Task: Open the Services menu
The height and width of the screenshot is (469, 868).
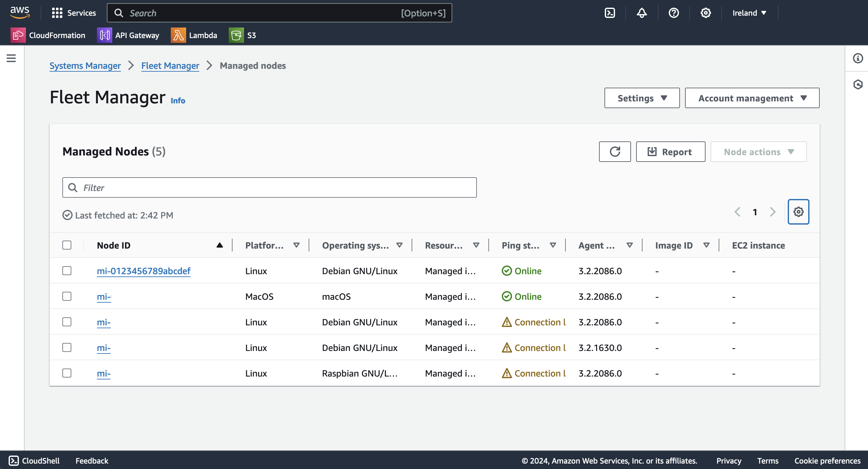Action: 74,13
